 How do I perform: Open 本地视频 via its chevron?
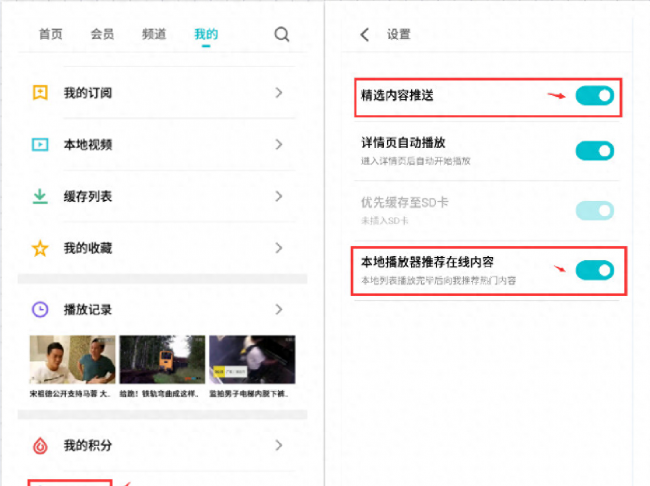click(279, 144)
